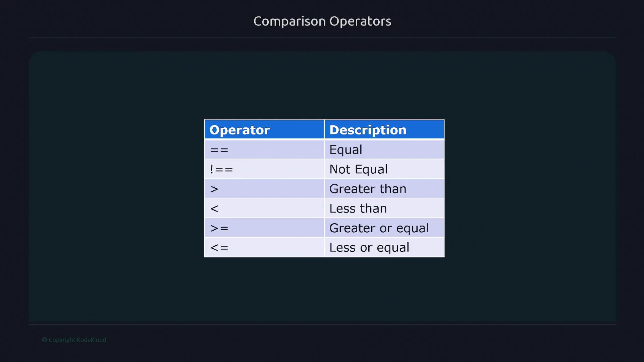Screen dimensions: 644x362
Task: Click the © symbol in the footer
Action: [44, 340]
